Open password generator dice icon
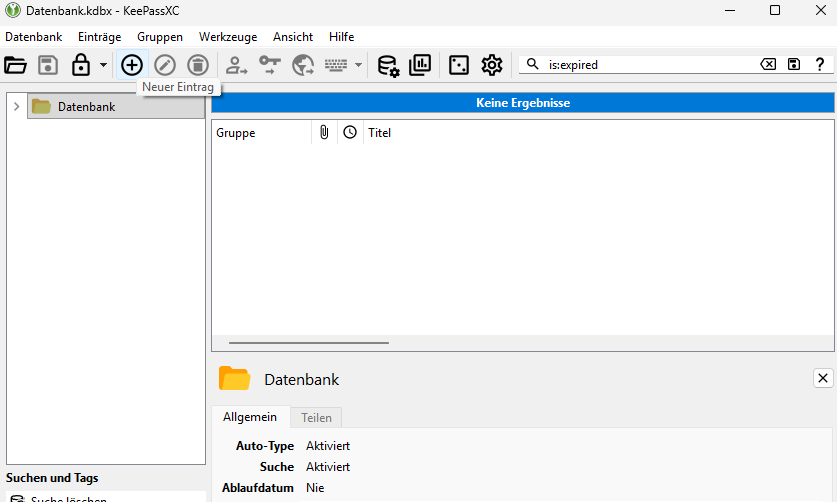The height and width of the screenshot is (502, 837). [x=459, y=65]
